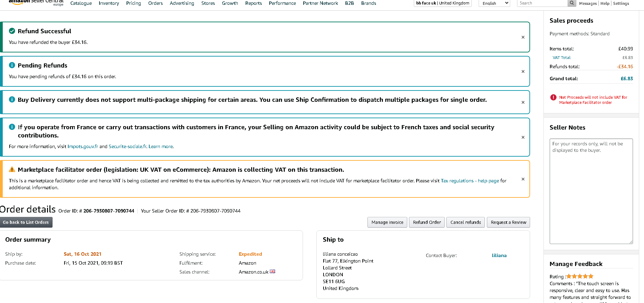Viewport: 644px width, 303px height.
Task: Click the Refund Order button
Action: (x=427, y=222)
